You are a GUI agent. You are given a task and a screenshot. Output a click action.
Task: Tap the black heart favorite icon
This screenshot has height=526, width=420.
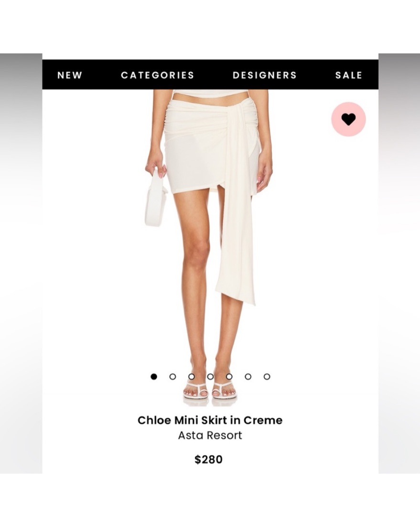[348, 120]
